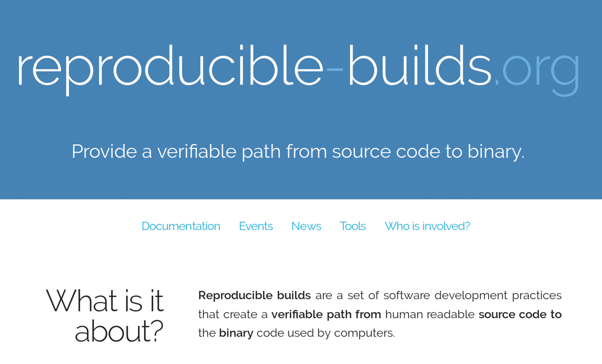Open the 'Who is involved?' link
This screenshot has width=602, height=364.
(x=427, y=226)
